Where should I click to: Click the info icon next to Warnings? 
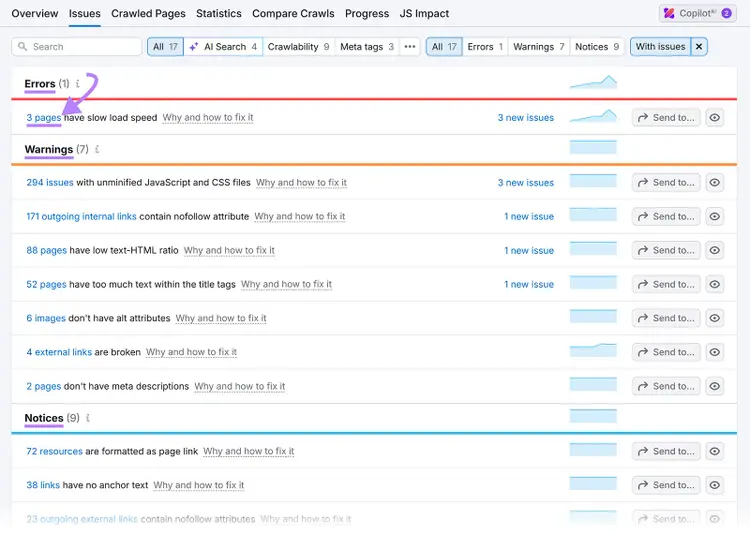pyautogui.click(x=97, y=149)
